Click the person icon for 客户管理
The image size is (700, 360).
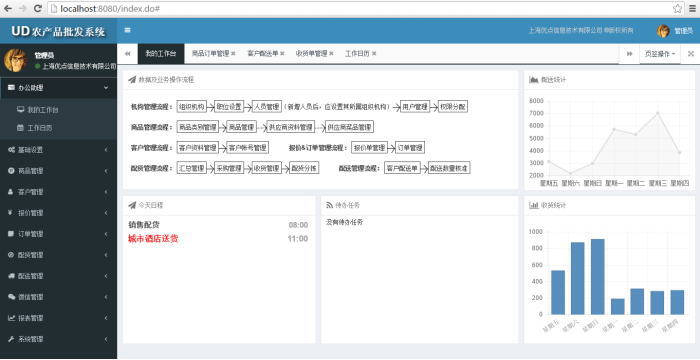pos(11,192)
